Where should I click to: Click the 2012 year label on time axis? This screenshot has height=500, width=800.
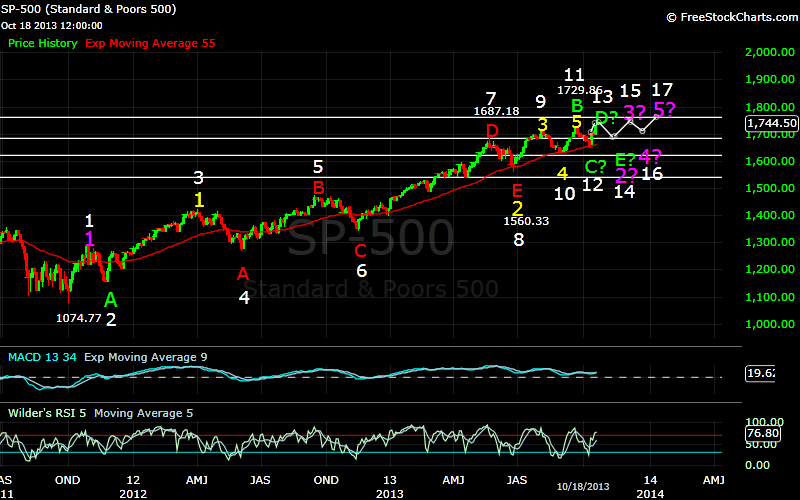pos(133,494)
